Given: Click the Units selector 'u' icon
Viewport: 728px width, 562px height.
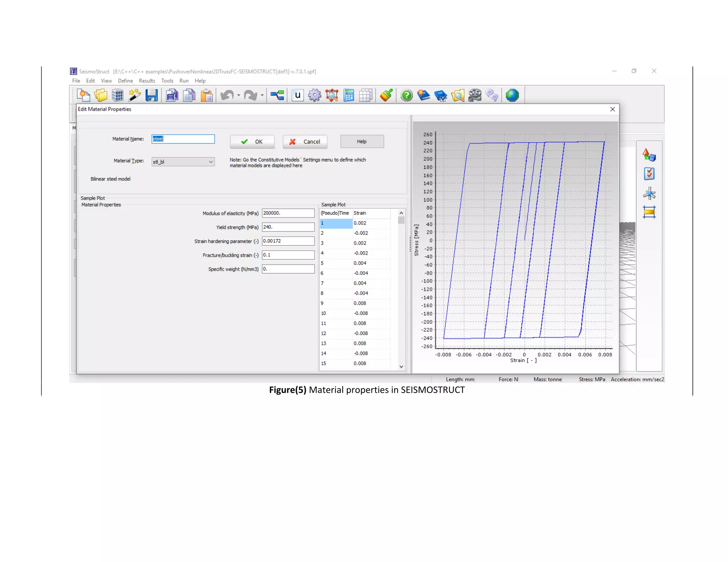Looking at the screenshot, I should [x=298, y=95].
